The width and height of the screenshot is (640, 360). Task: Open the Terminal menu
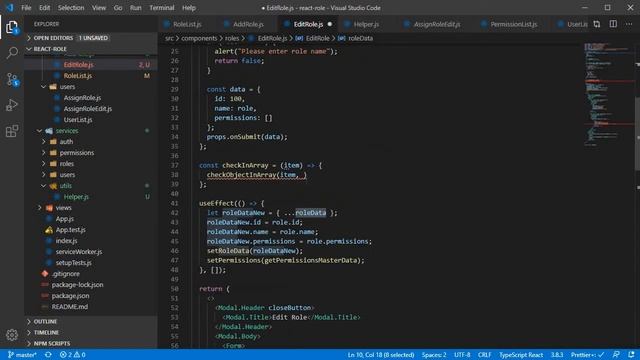click(x=162, y=8)
